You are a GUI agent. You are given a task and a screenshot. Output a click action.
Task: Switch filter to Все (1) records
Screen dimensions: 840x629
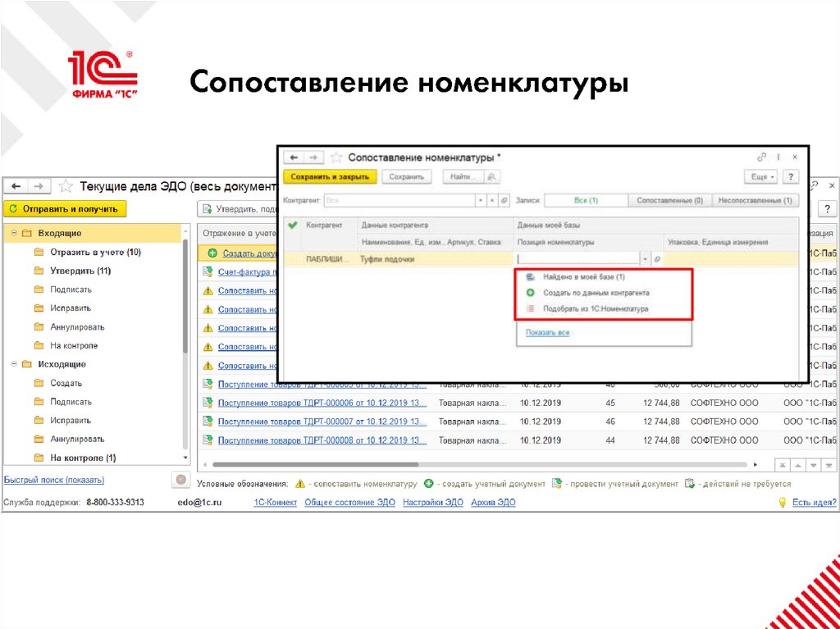pyautogui.click(x=586, y=201)
